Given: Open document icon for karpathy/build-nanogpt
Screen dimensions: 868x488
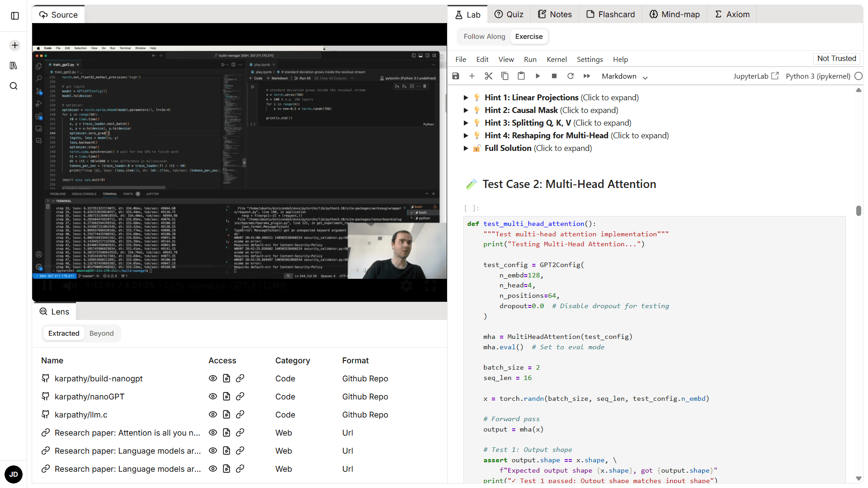Looking at the screenshot, I should (x=226, y=378).
